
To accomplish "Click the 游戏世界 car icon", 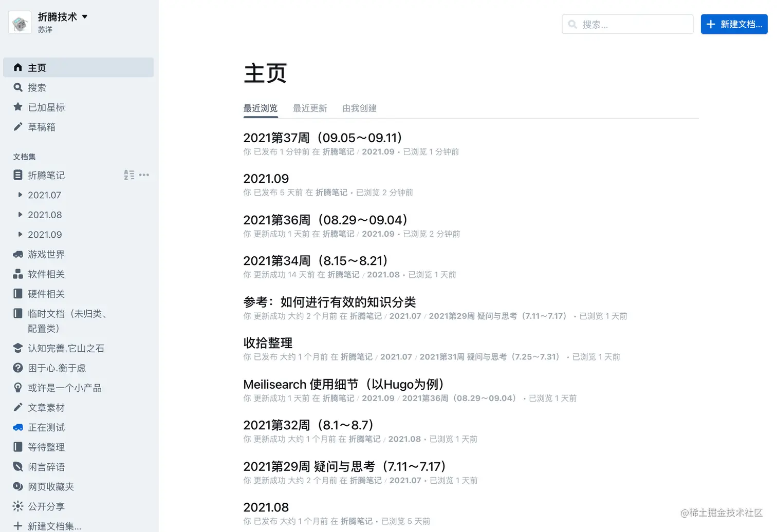I will [x=18, y=254].
